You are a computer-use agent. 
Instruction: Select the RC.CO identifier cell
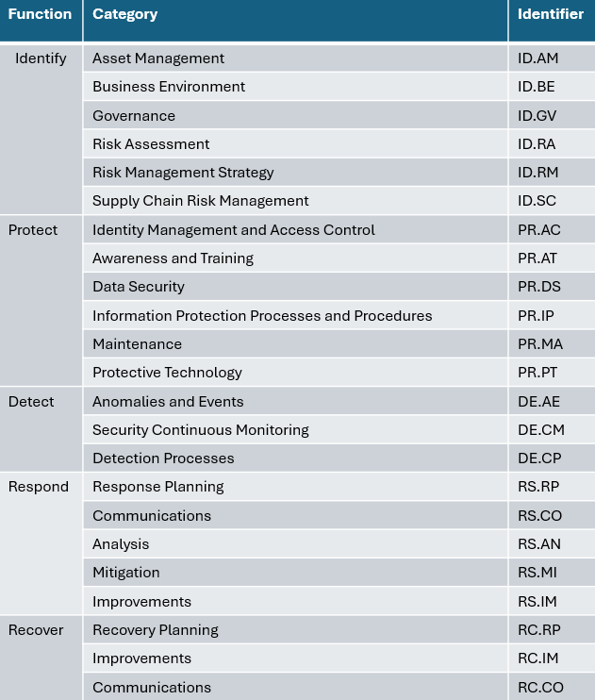point(552,687)
